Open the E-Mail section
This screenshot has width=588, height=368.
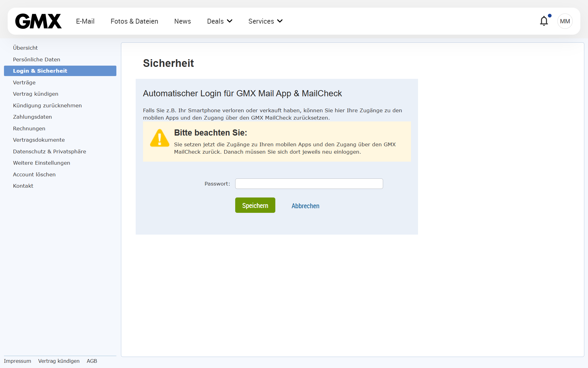pos(85,21)
